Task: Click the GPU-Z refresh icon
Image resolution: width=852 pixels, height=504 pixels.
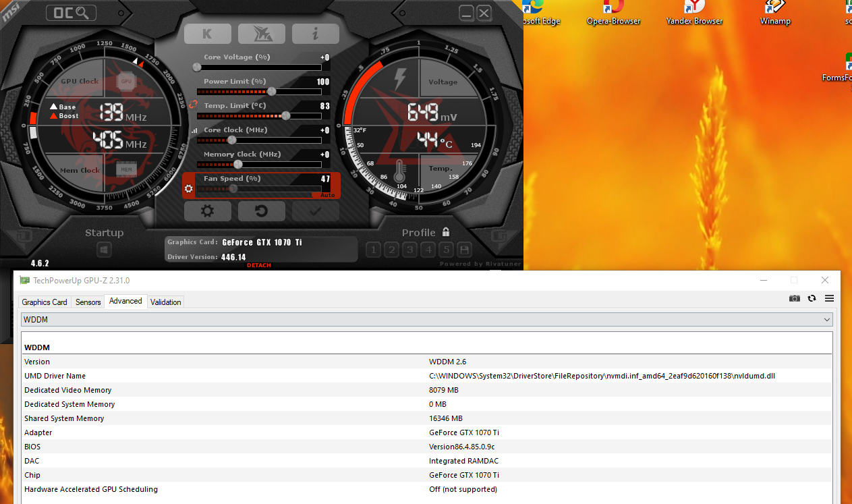Action: coord(812,298)
